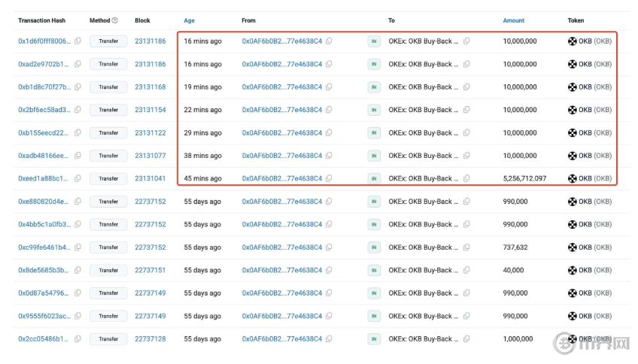This screenshot has width=638, height=364.
Task: Copy transaction hash 0x1d6f0fff8006
Action: click(x=78, y=41)
